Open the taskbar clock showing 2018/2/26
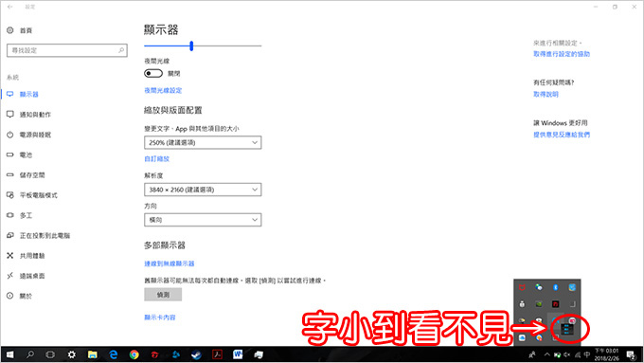This screenshot has width=644, height=363. point(607,354)
